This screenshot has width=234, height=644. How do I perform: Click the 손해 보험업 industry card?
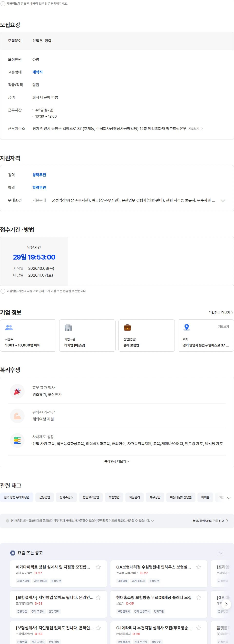pyautogui.click(x=146, y=336)
